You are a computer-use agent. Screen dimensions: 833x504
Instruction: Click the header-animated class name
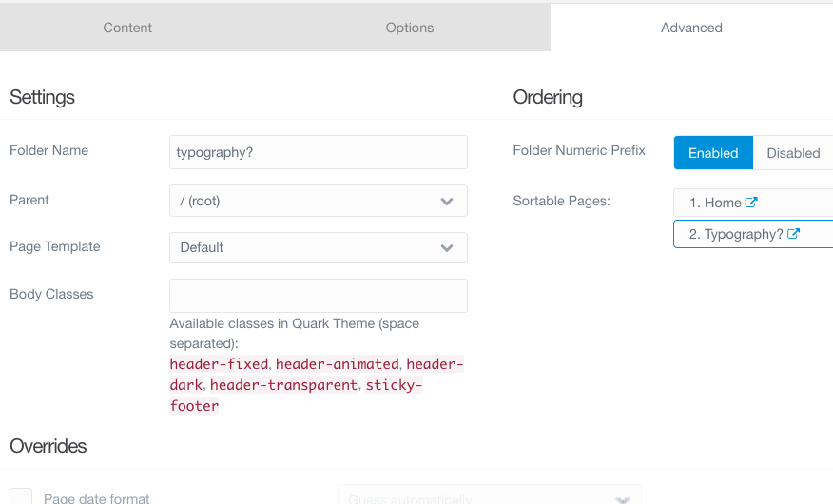[x=338, y=364]
